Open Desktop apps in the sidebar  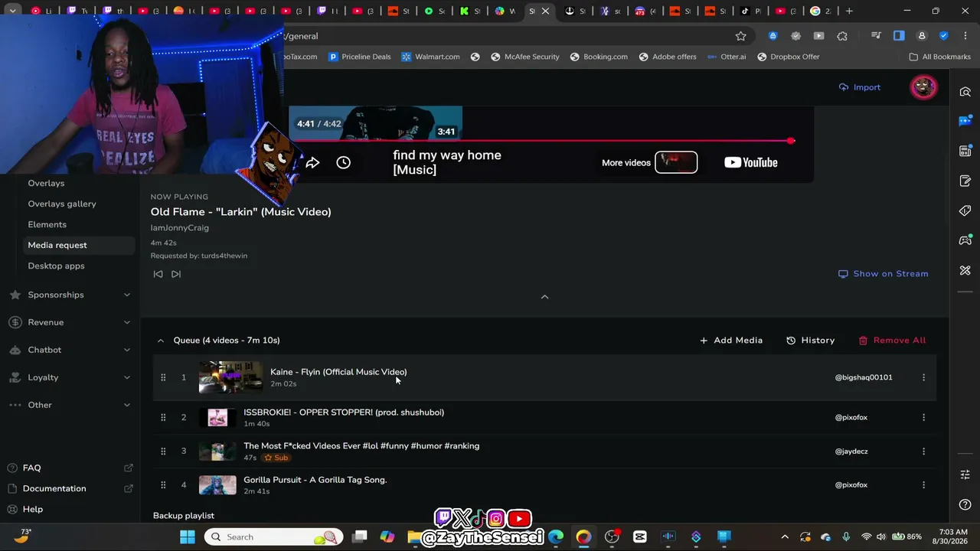(x=56, y=266)
